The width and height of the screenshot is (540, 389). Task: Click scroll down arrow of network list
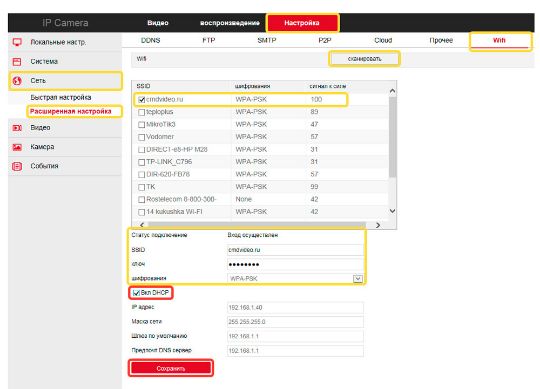[x=392, y=211]
